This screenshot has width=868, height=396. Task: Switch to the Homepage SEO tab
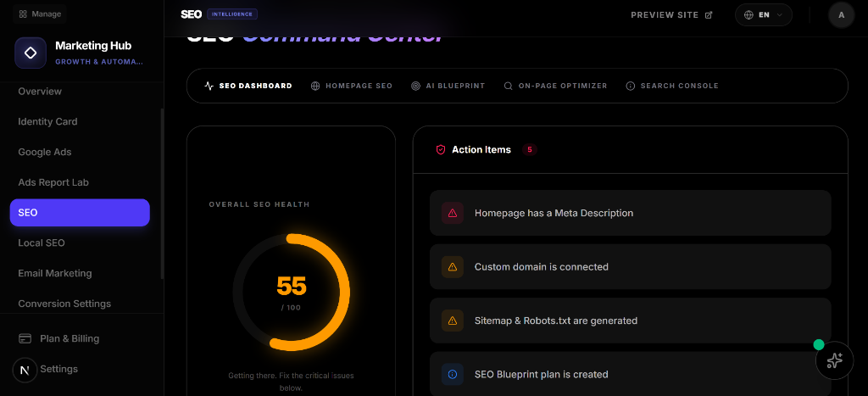click(352, 86)
